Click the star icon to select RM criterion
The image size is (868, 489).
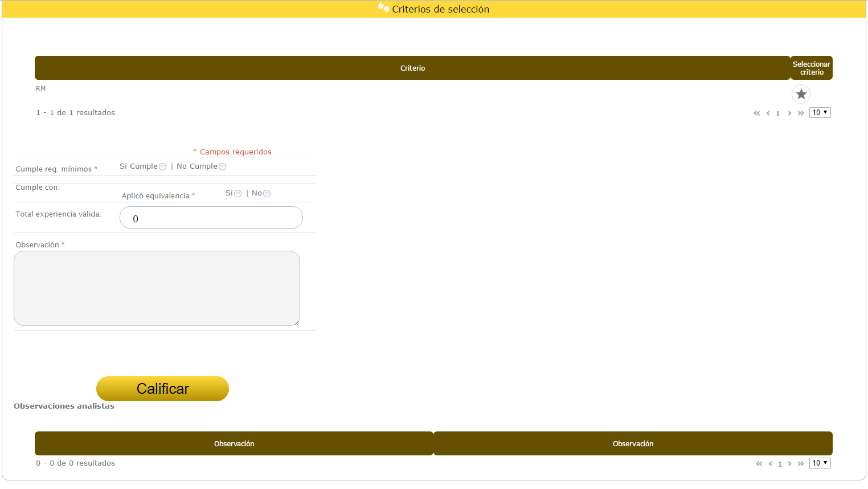(801, 94)
